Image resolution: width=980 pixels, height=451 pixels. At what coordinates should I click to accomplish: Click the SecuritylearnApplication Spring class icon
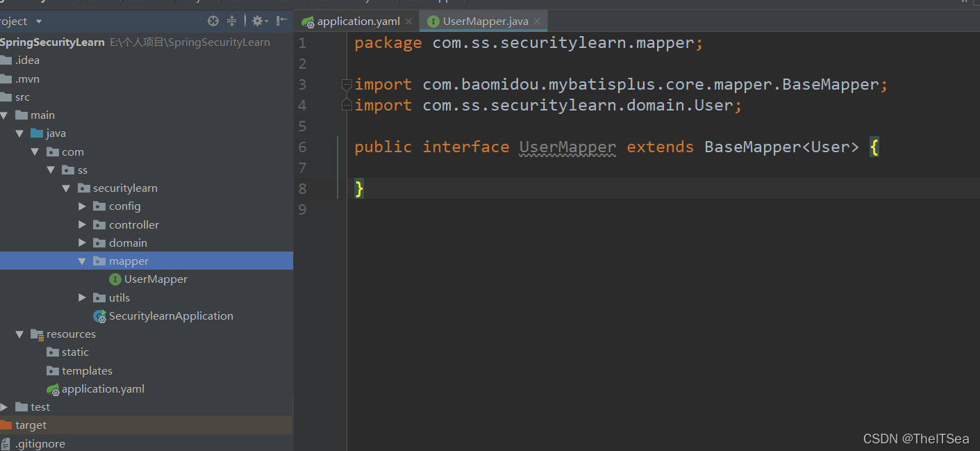[x=100, y=316]
